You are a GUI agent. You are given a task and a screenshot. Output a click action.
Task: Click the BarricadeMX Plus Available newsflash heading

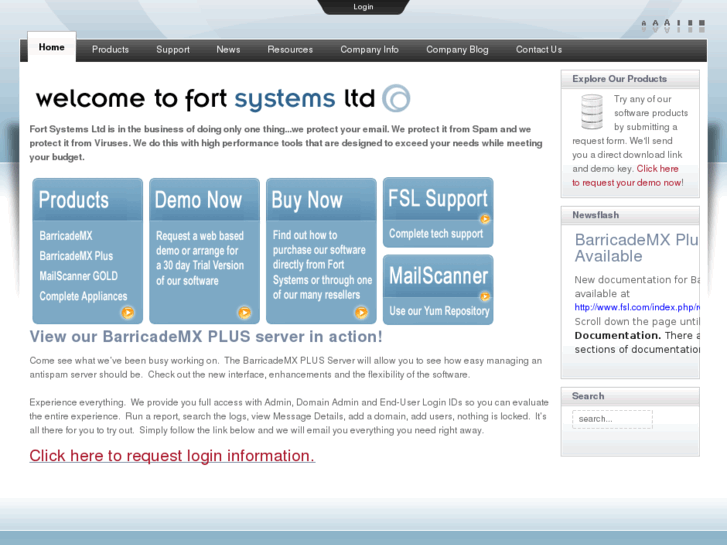[637, 248]
